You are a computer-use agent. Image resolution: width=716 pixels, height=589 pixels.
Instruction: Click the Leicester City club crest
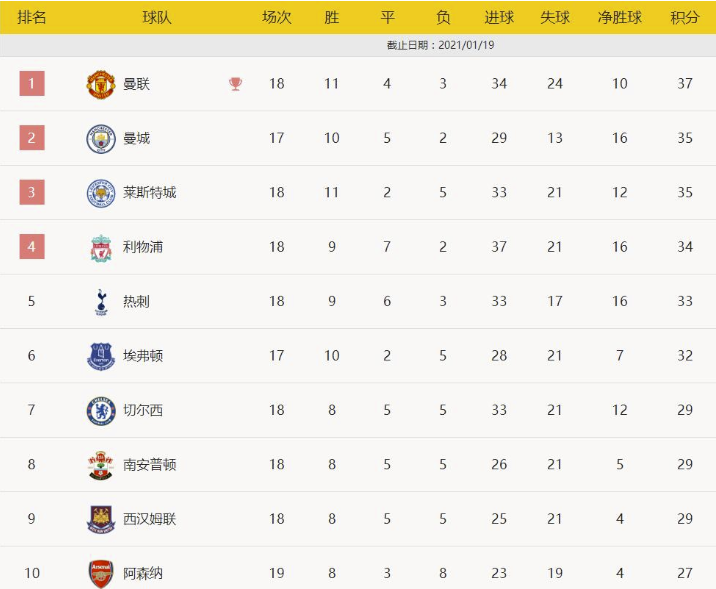tap(101, 193)
